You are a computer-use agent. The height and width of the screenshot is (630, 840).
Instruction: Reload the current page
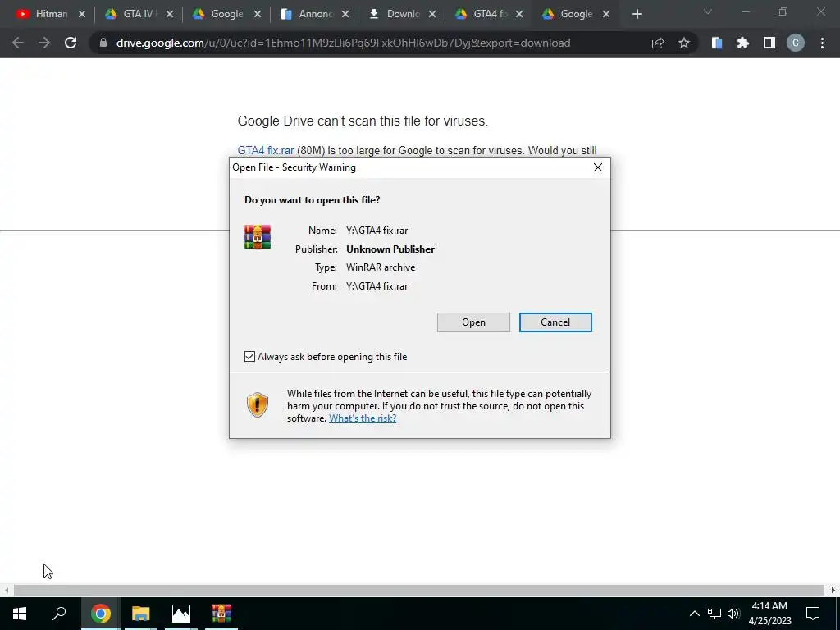click(x=71, y=43)
